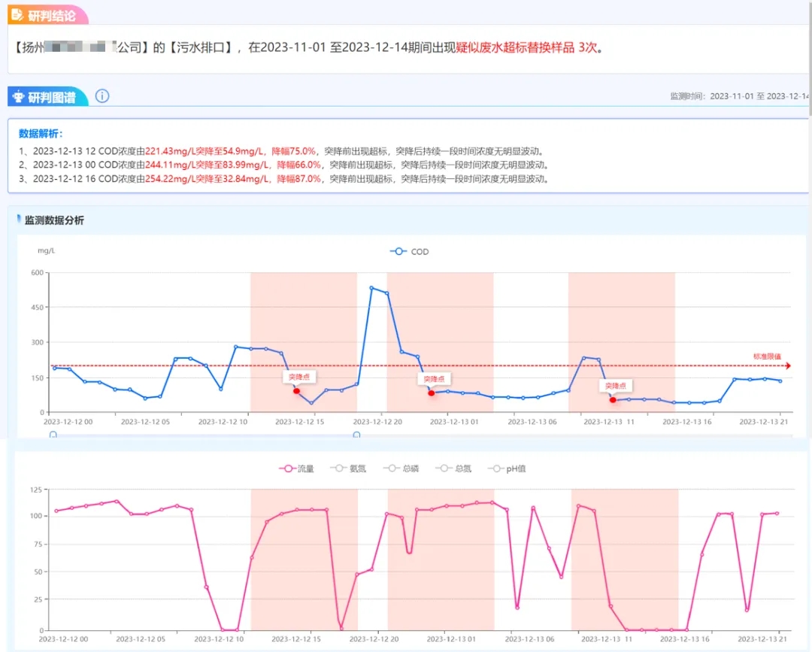Click the 研判图谱 header icon
Viewport: 812px width, 652px height.
18,97
